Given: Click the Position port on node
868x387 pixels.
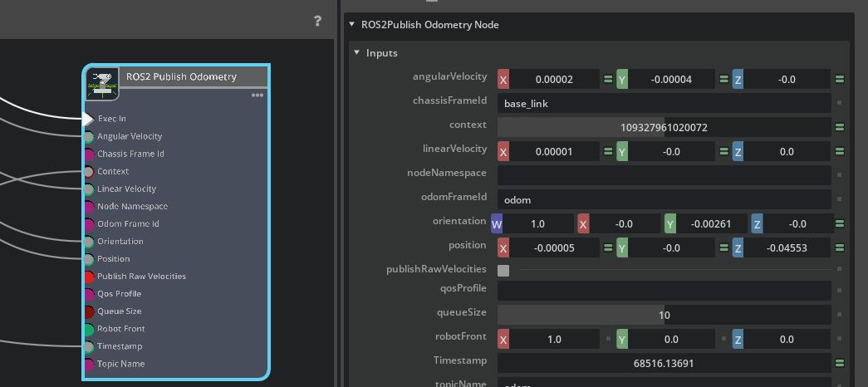Looking at the screenshot, I should (88, 259).
